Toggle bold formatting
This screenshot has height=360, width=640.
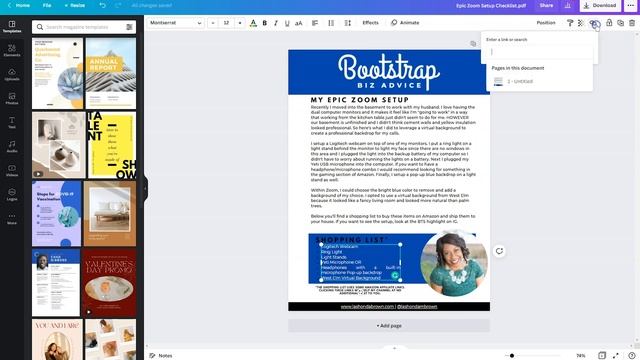point(264,23)
